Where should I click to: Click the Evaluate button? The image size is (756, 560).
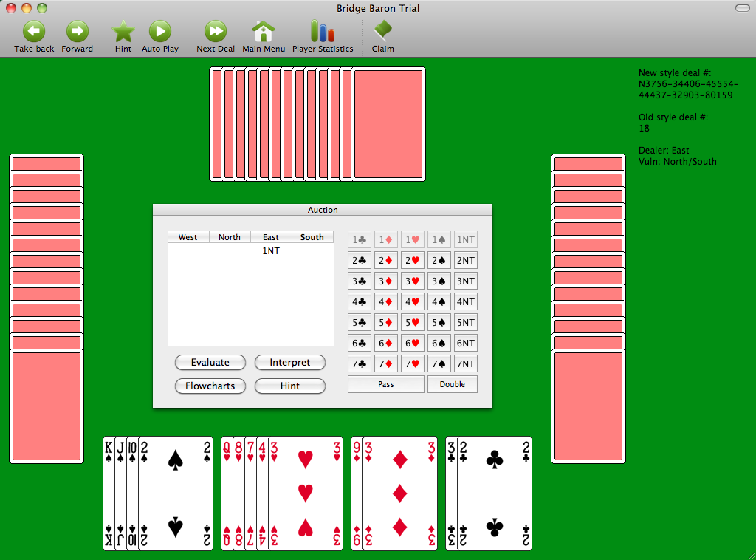(210, 362)
